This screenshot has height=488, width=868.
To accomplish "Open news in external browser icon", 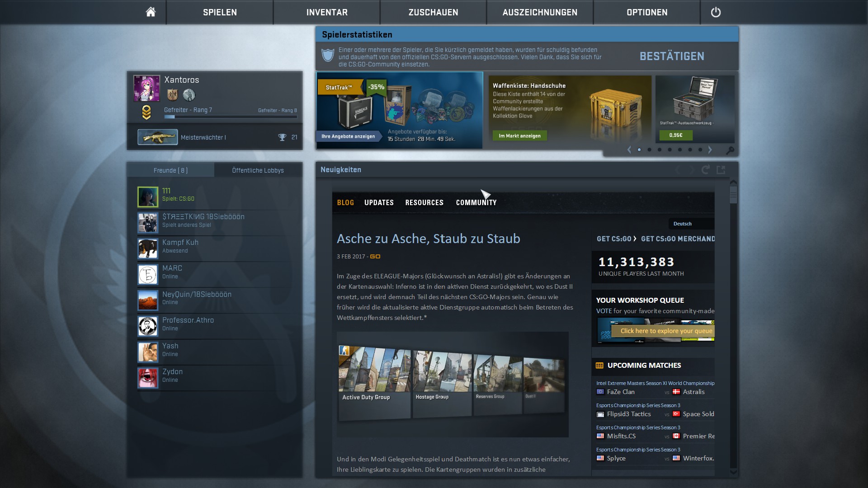I will 721,170.
